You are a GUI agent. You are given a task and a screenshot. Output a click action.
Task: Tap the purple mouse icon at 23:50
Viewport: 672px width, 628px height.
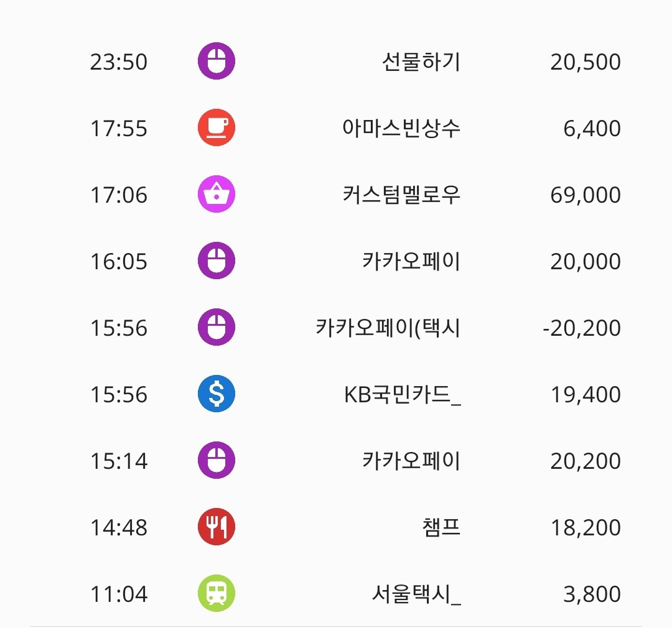(217, 61)
